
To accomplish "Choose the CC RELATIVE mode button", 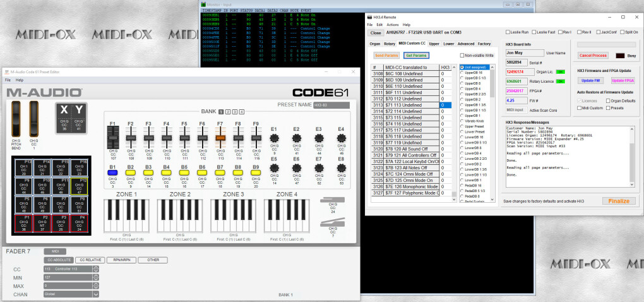I will [x=90, y=260].
